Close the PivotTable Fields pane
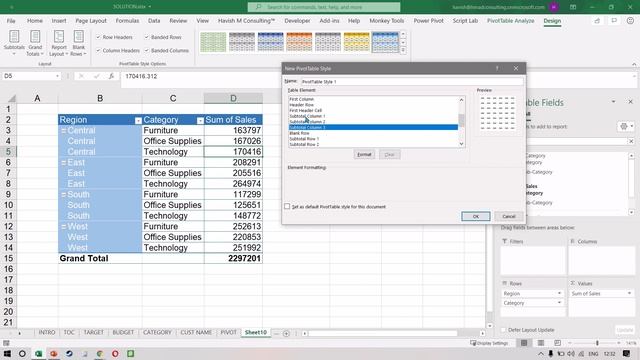The height and width of the screenshot is (360, 640). [x=630, y=102]
